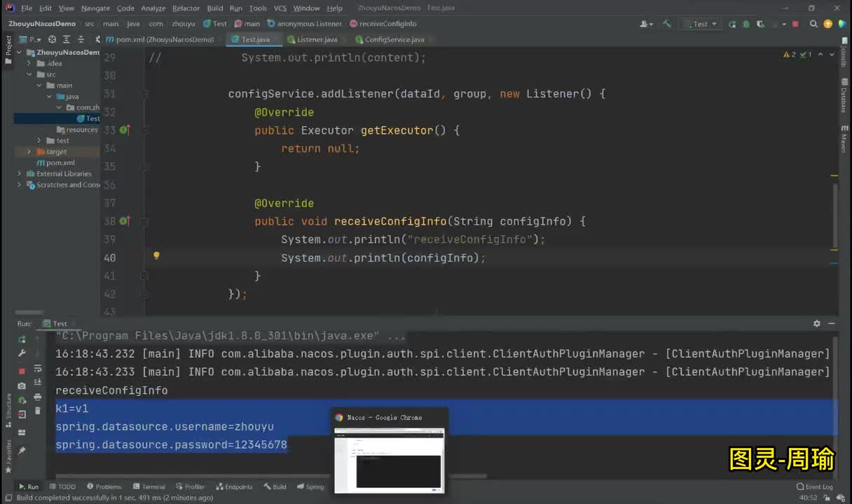The image size is (852, 504).
Task: Clear console with the trash icon
Action: [38, 411]
